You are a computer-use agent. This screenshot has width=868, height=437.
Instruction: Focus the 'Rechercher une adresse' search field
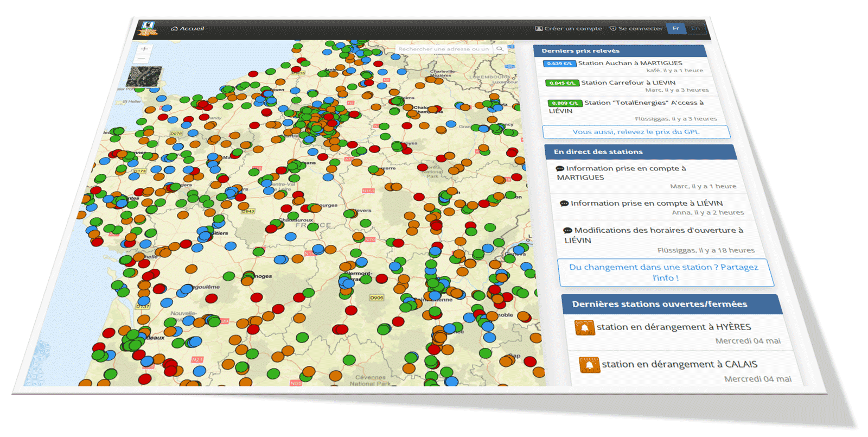point(444,49)
